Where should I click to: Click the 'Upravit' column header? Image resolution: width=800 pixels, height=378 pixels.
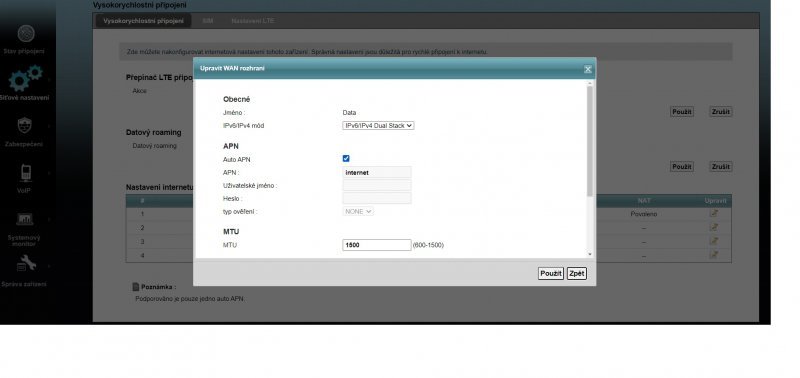click(715, 201)
